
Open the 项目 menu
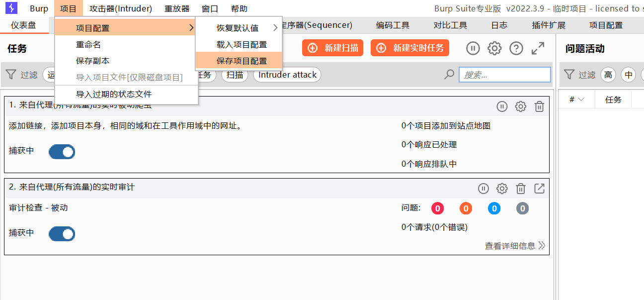point(68,8)
